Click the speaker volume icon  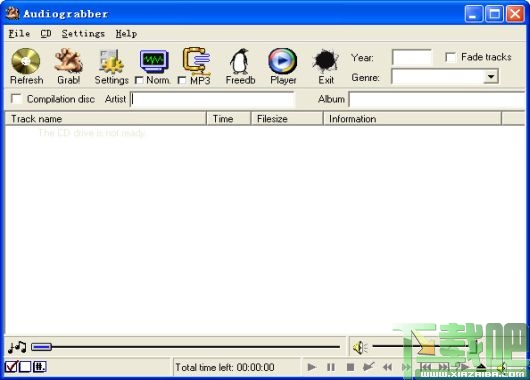(360, 348)
